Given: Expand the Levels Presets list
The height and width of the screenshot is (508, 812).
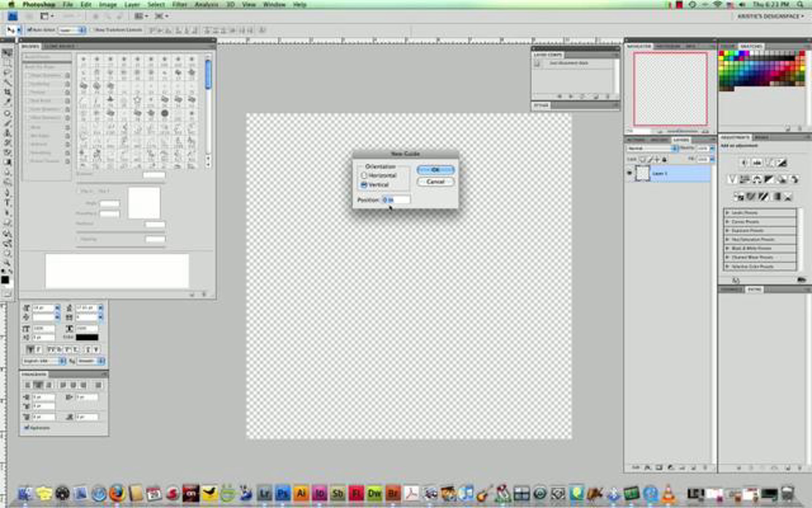Looking at the screenshot, I should [x=727, y=213].
